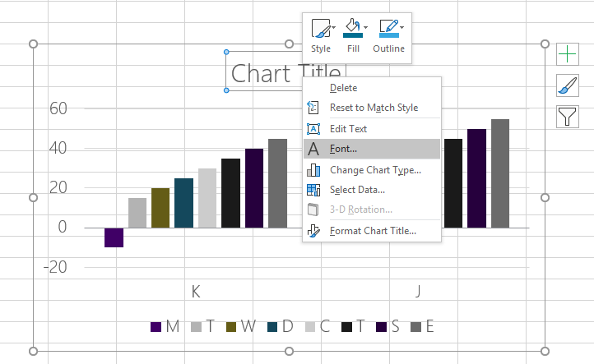Click the Reset to Match Style icon
This screenshot has width=594, height=364.
[313, 108]
